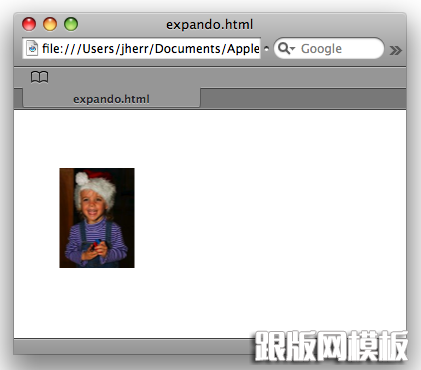Click the magnifying glass search icon
421x370 pixels.
click(x=283, y=48)
